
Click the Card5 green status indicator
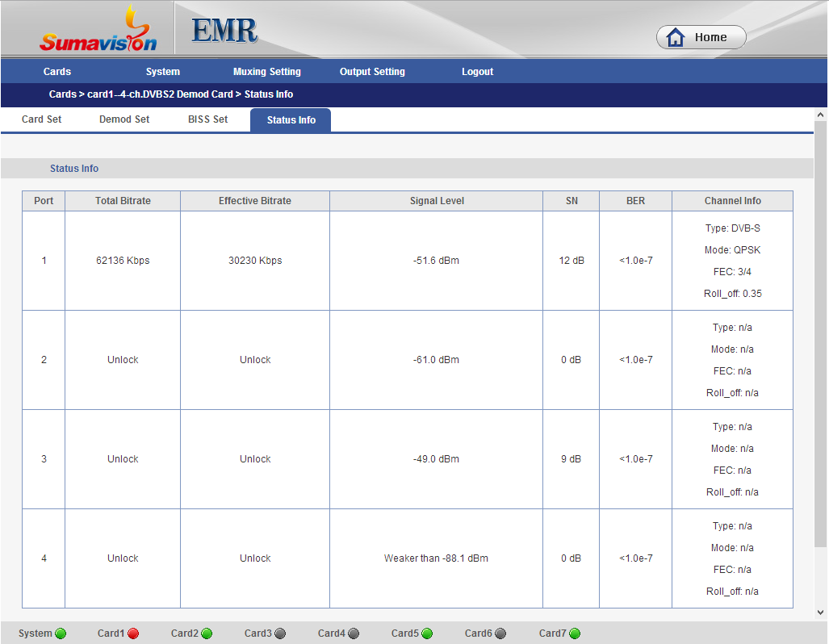coord(427,634)
